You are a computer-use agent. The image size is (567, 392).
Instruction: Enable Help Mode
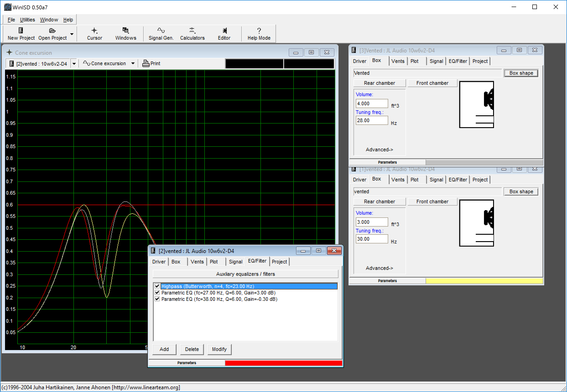(x=259, y=34)
